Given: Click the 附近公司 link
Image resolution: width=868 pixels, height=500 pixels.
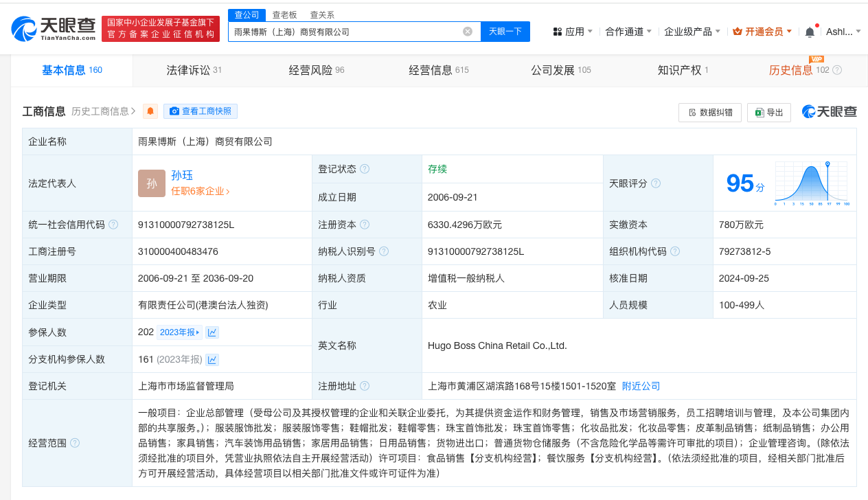Looking at the screenshot, I should pyautogui.click(x=641, y=386).
